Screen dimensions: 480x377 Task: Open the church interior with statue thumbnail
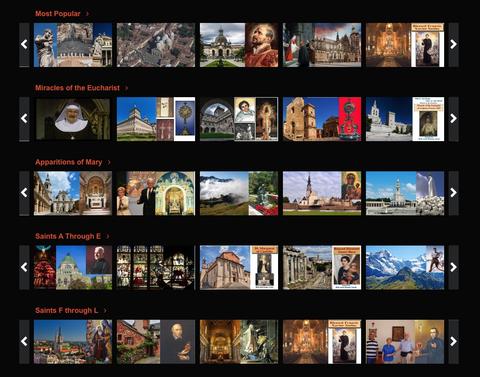coord(239,342)
